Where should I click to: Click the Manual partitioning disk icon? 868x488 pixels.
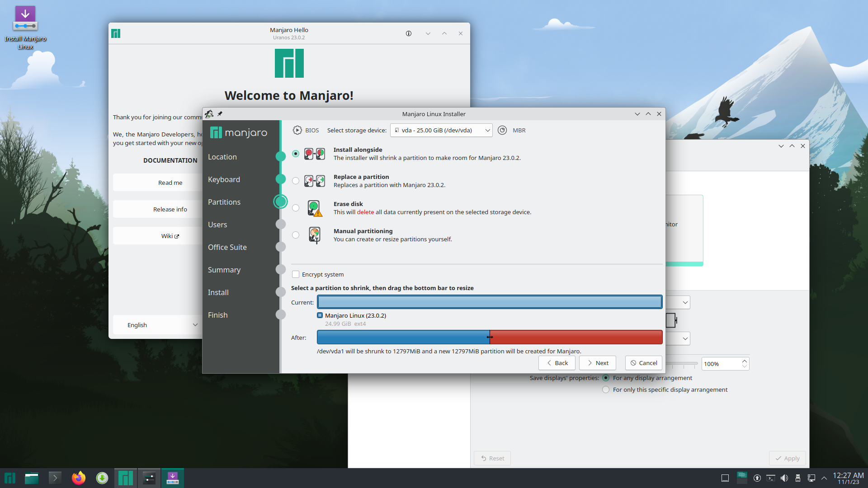coord(314,235)
